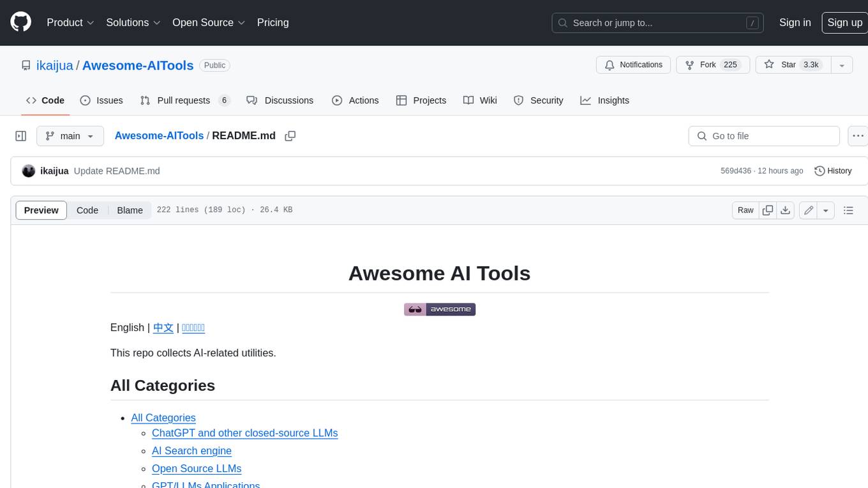Switch to the Issues tab
The image size is (868, 488).
[101, 100]
